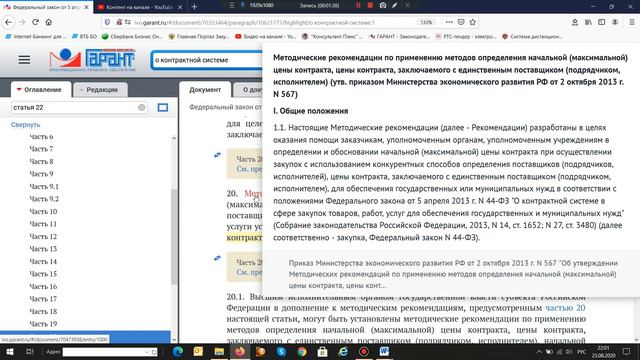The width and height of the screenshot is (640, 360).
Task: Switch to the Оглавление tab
Action: 40,89
